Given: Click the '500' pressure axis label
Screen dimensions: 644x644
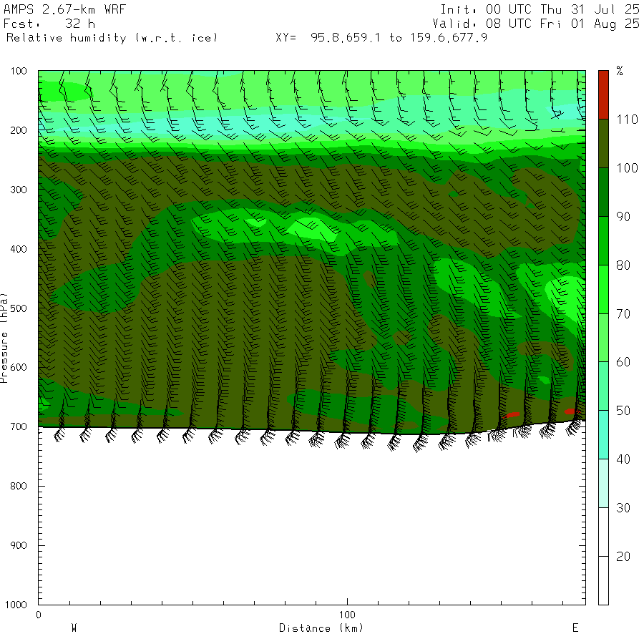Looking at the screenshot, I should click(19, 308).
